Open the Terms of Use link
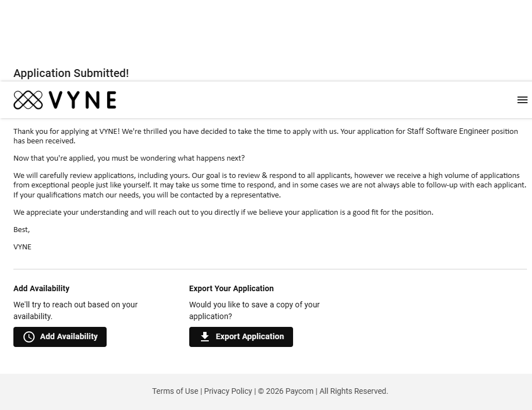Screen dimensions: 532x410 175,391
